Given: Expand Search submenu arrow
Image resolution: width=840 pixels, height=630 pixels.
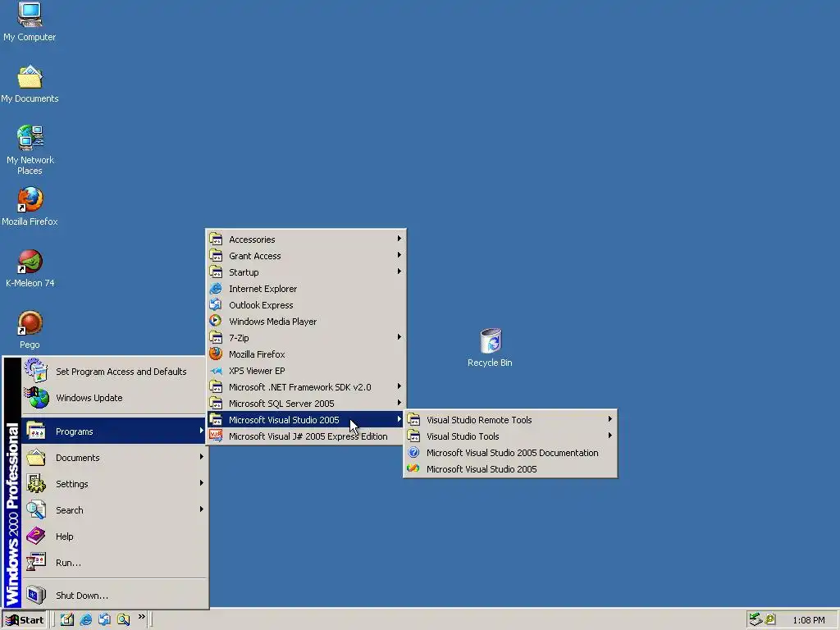Looking at the screenshot, I should 202,509.
